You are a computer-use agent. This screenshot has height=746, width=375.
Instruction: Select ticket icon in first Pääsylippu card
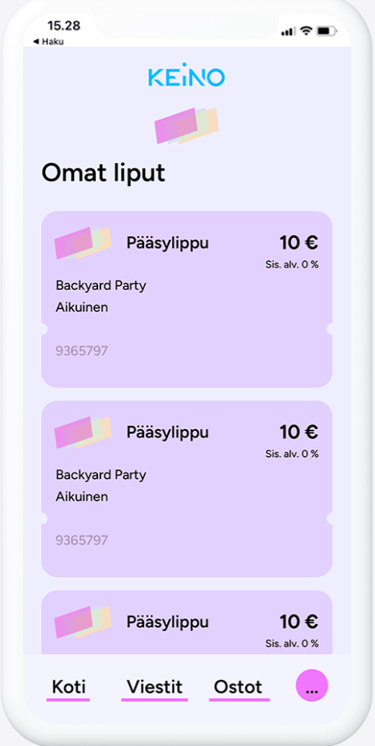tap(83, 243)
